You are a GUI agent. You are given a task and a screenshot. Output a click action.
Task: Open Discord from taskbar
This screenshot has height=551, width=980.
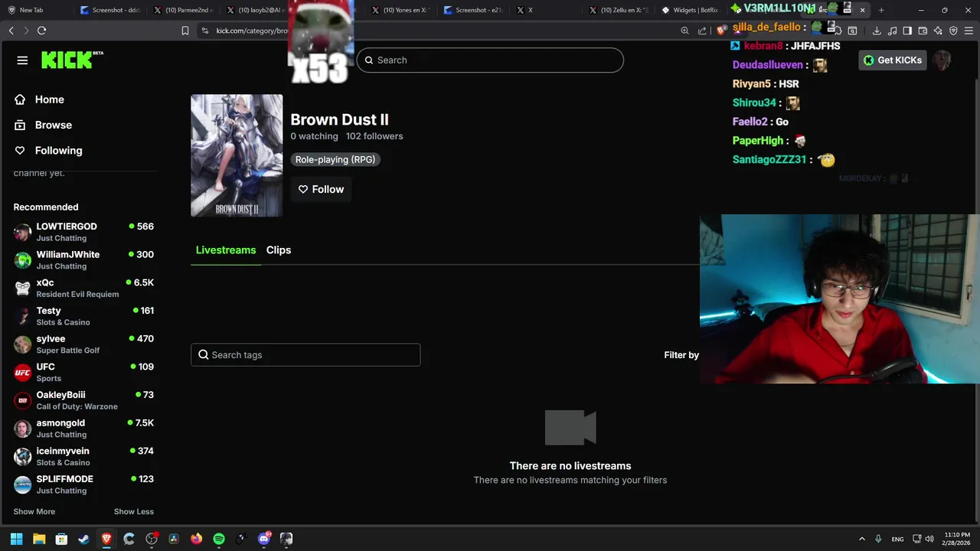(x=264, y=539)
